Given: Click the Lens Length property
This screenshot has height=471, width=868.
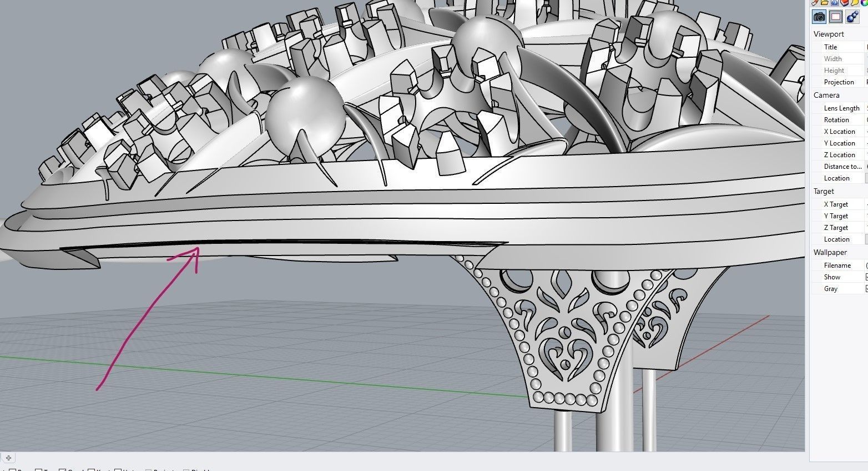Looking at the screenshot, I should point(841,108).
